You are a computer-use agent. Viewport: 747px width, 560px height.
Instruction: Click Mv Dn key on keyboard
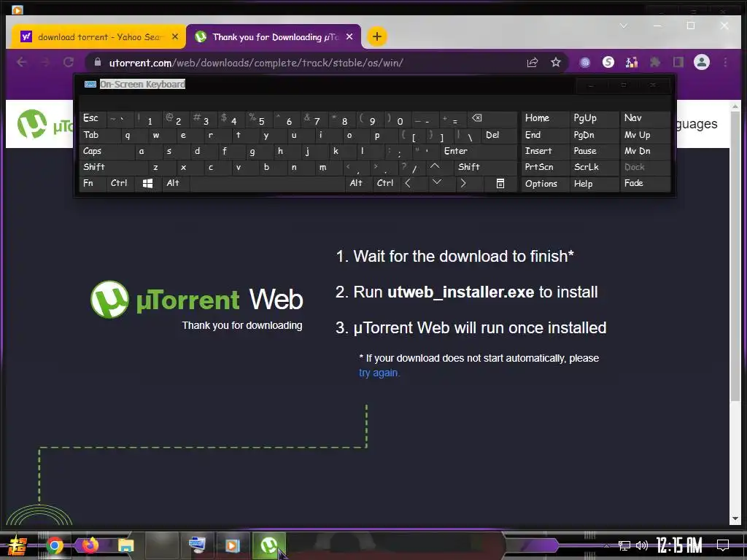[645, 152]
